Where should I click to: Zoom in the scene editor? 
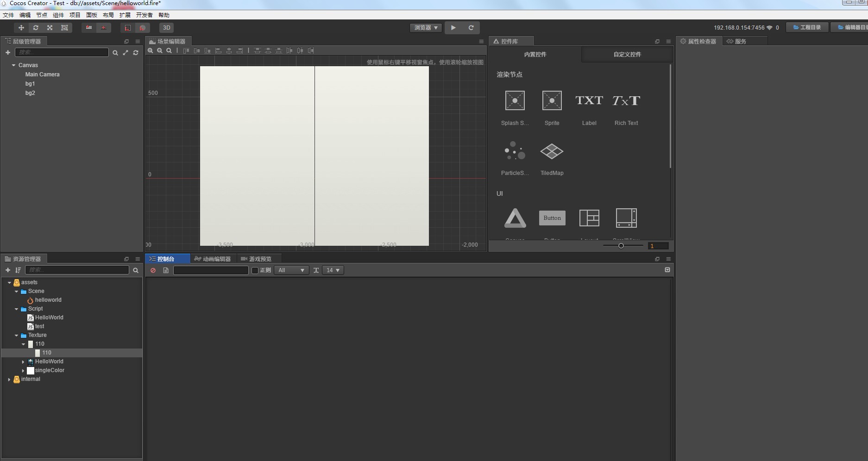click(x=151, y=50)
